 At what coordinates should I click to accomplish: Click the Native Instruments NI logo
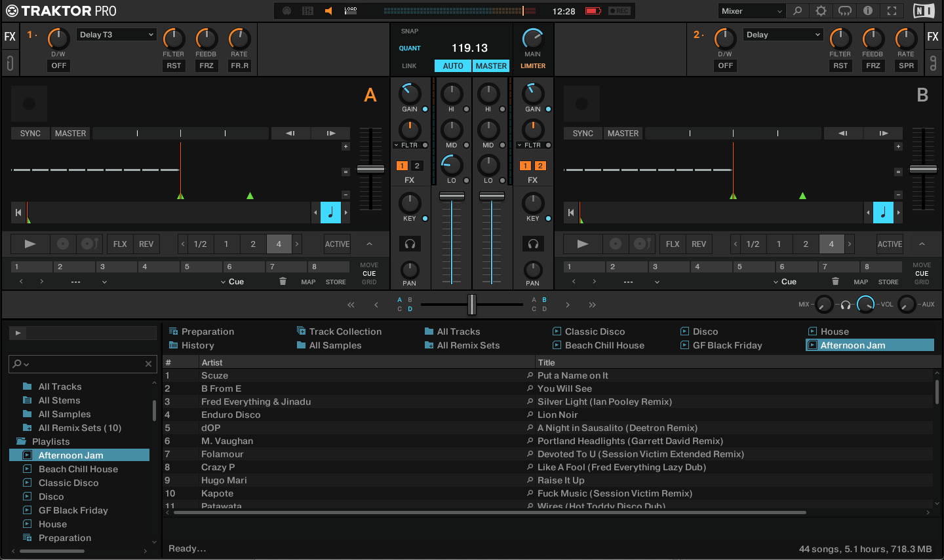[924, 11]
